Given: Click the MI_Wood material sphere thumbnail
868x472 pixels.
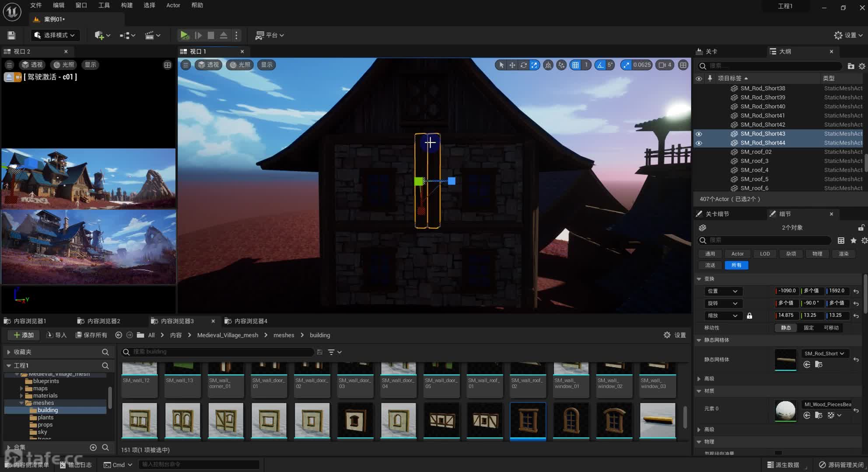Looking at the screenshot, I should (785, 410).
